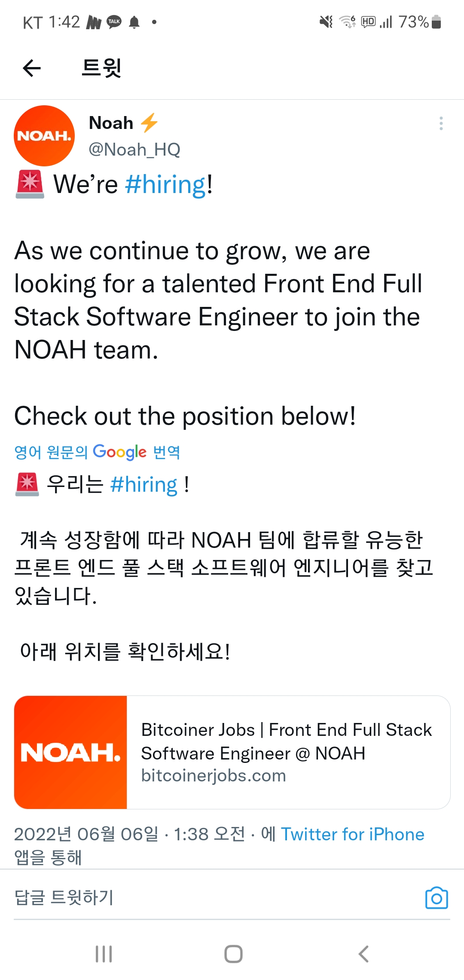Open the three-dot tweet options menu
Image resolution: width=464 pixels, height=980 pixels.
(x=441, y=123)
